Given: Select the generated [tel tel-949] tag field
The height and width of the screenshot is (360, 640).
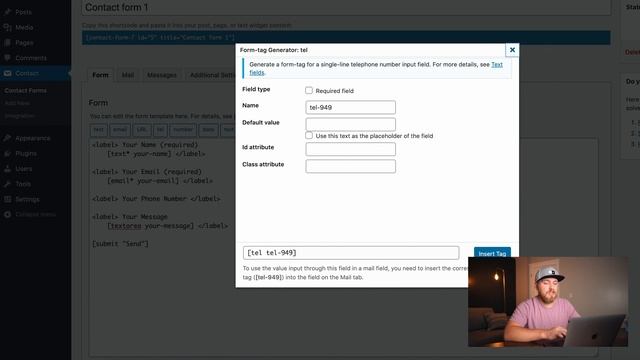Looking at the screenshot, I should click(351, 253).
